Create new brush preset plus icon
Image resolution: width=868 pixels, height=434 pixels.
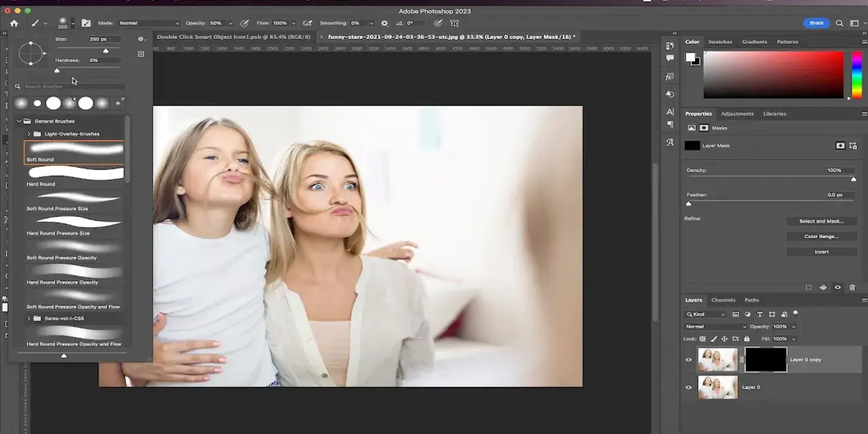point(141,54)
